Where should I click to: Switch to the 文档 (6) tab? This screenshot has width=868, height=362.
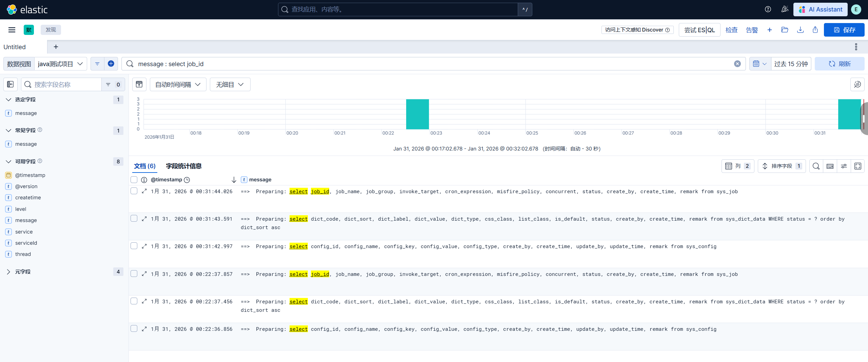[x=145, y=166]
